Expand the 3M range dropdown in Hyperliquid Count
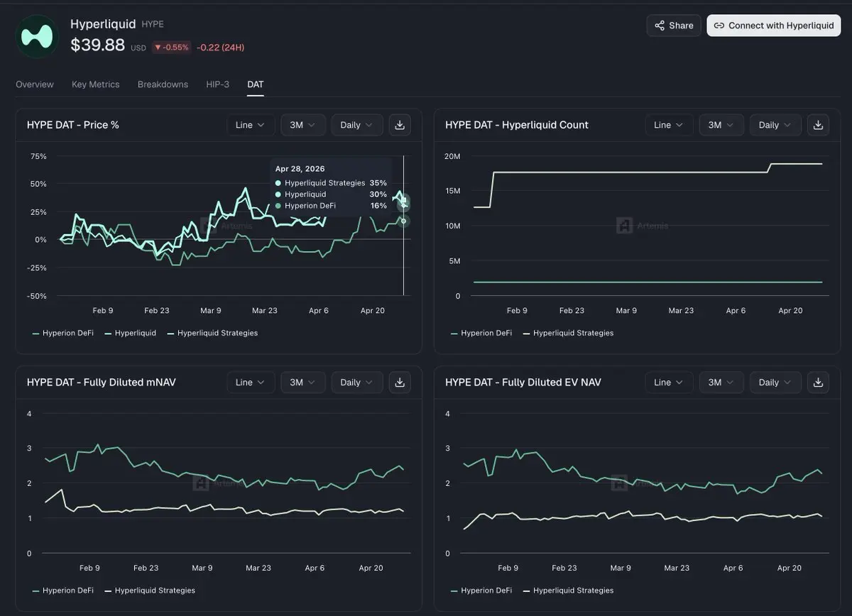Screen dimensions: 852x616 pyautogui.click(x=721, y=125)
